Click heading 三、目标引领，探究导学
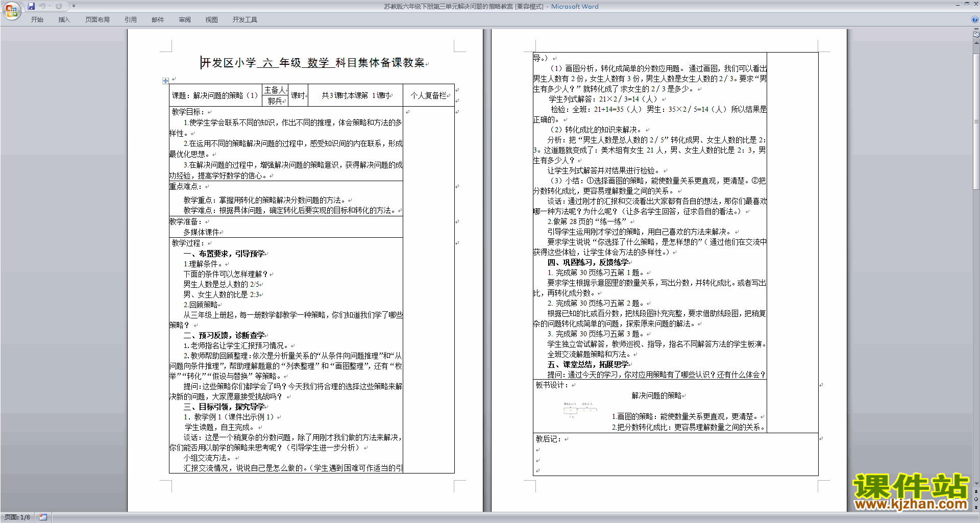 click(224, 407)
